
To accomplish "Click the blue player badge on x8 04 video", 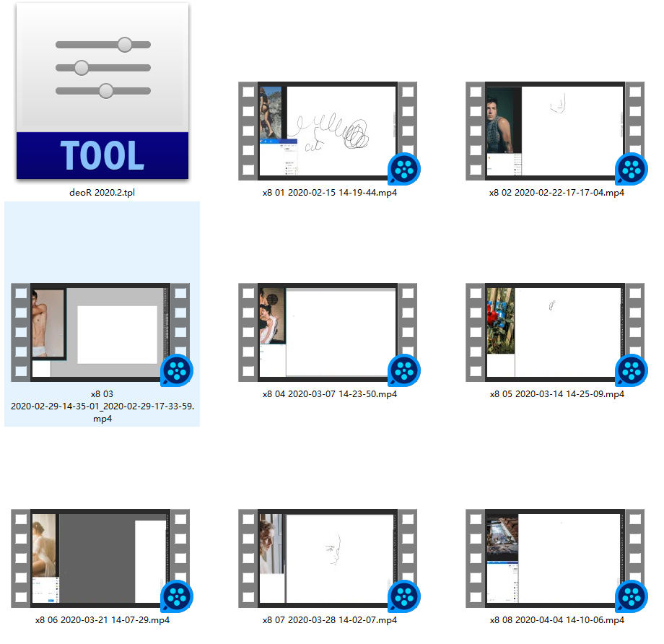I will coord(403,373).
